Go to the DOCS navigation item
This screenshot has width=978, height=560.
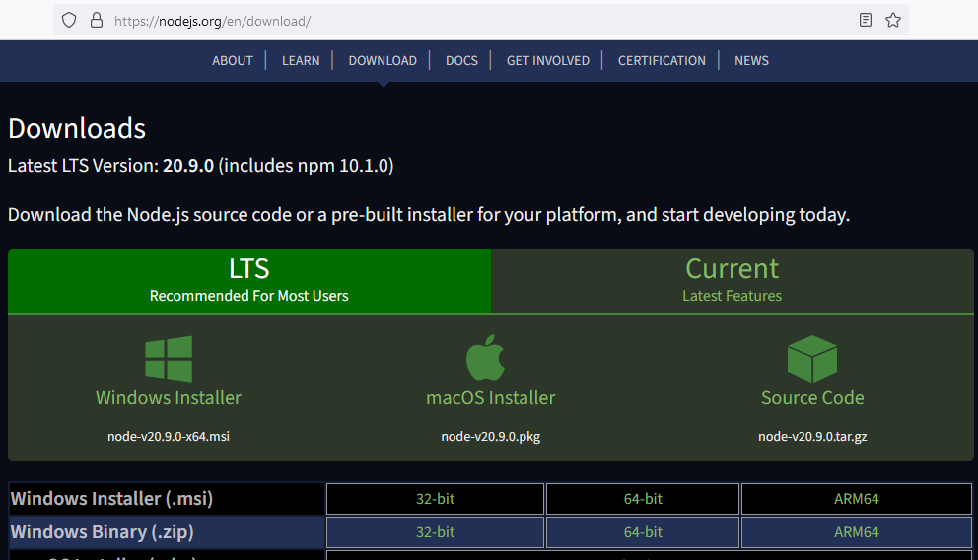coord(461,61)
